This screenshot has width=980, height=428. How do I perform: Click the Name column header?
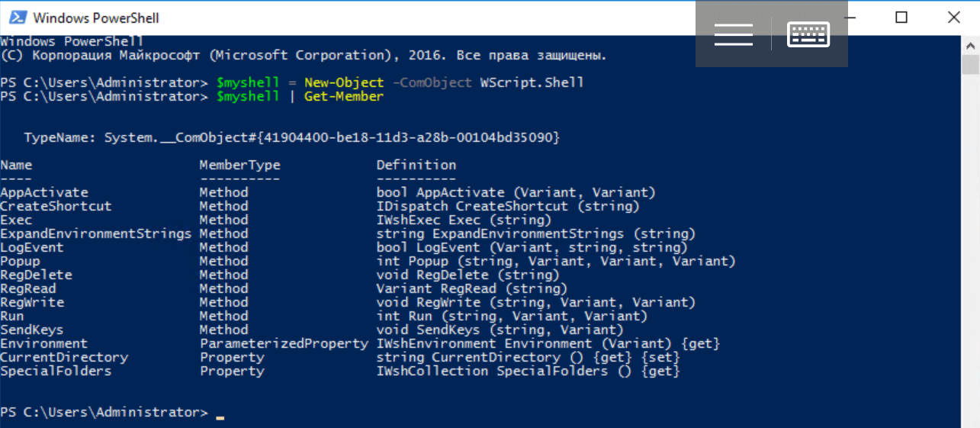(x=16, y=165)
